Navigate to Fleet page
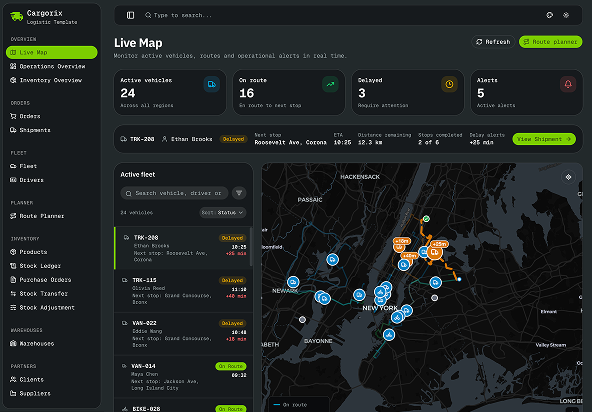592x412 pixels. pyautogui.click(x=52, y=166)
